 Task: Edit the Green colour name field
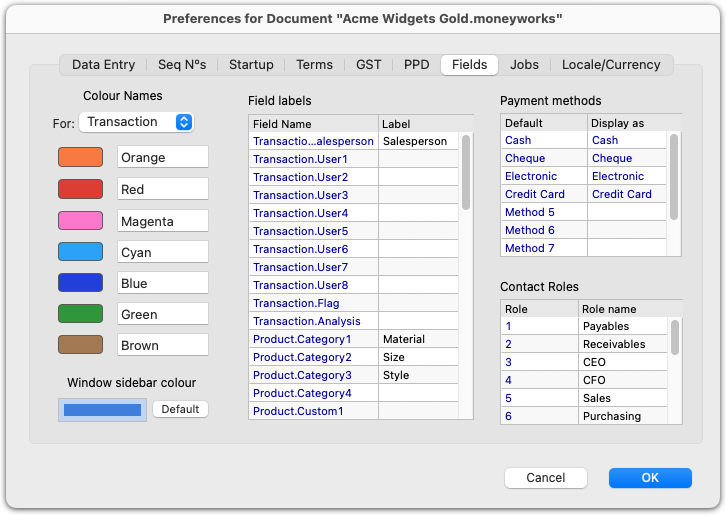pyautogui.click(x=163, y=314)
